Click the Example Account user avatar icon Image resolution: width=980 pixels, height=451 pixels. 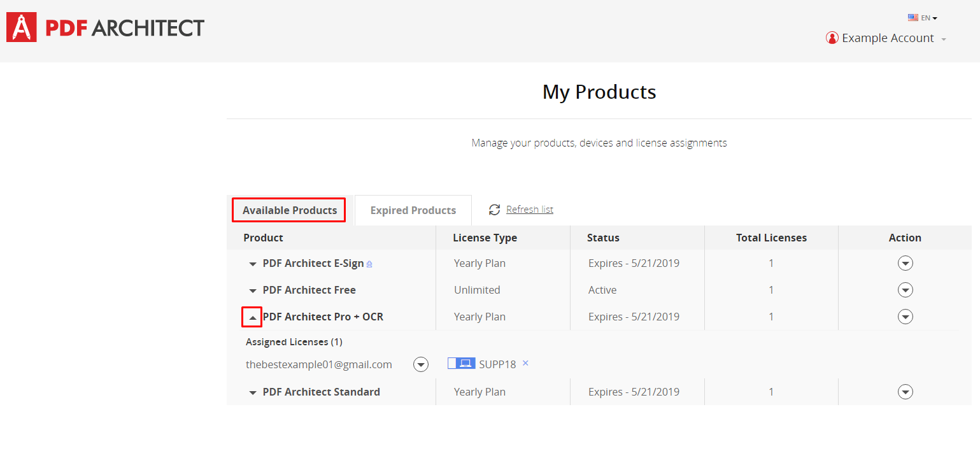pyautogui.click(x=832, y=38)
